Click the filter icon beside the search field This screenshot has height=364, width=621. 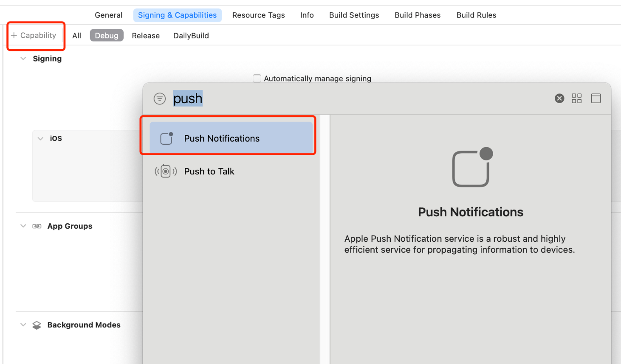(x=159, y=99)
